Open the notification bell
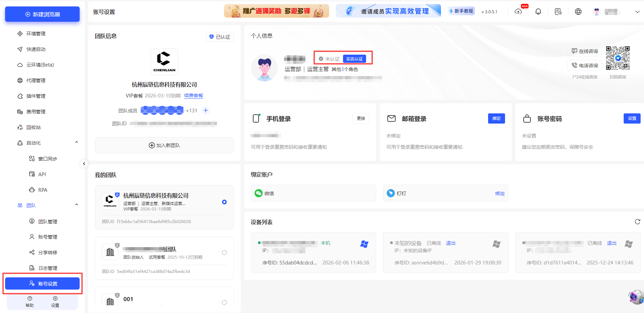 538,11
